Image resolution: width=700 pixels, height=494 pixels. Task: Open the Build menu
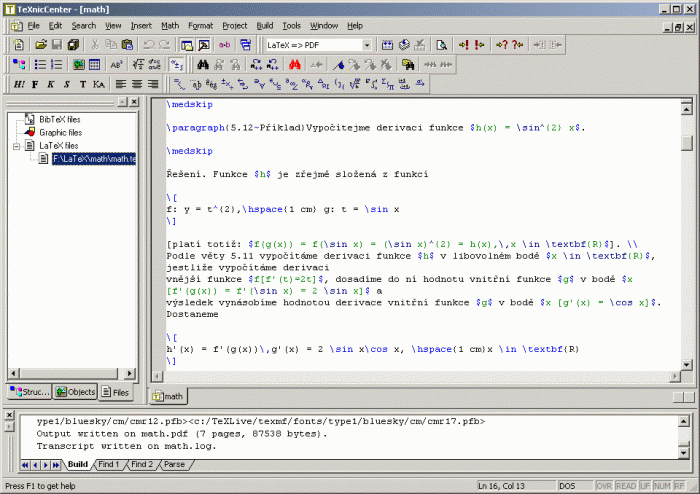[x=265, y=26]
